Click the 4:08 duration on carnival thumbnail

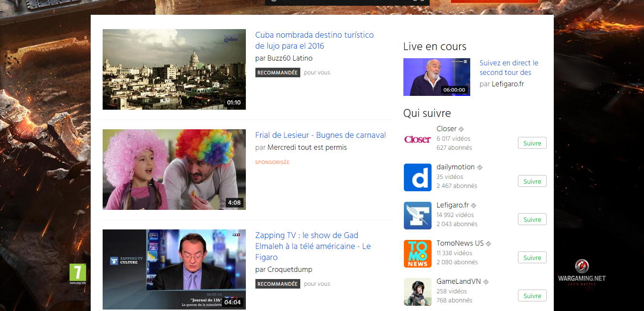click(x=234, y=203)
